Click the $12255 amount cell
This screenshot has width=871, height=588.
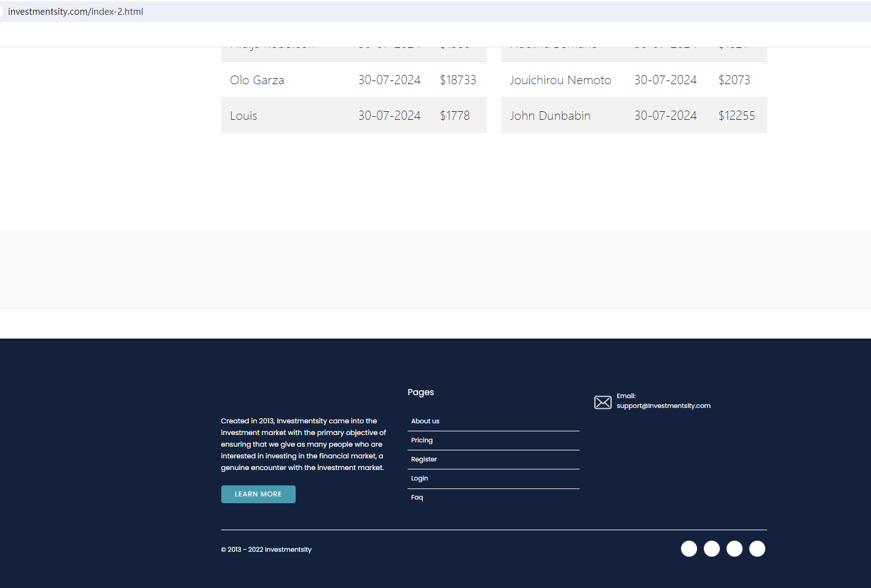736,116
